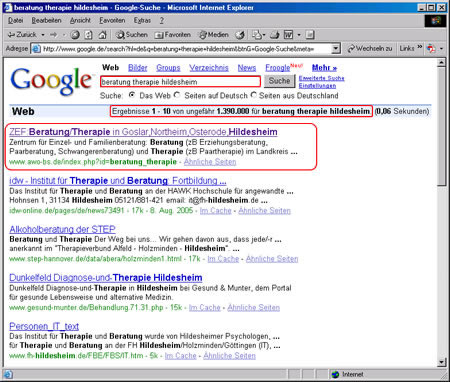Switch to Verzeichnis tab
Viewport: 450px width, 382px height.
[209, 68]
